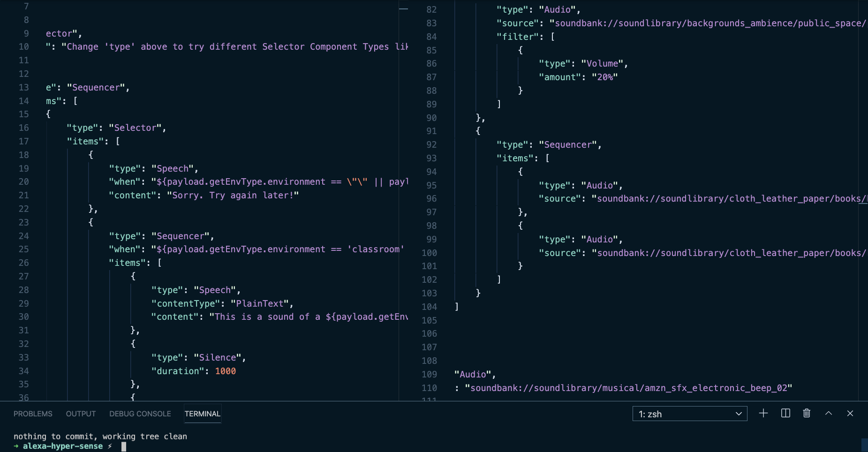Open the DEBUG CONSOLE tab
The height and width of the screenshot is (452, 868).
click(140, 414)
